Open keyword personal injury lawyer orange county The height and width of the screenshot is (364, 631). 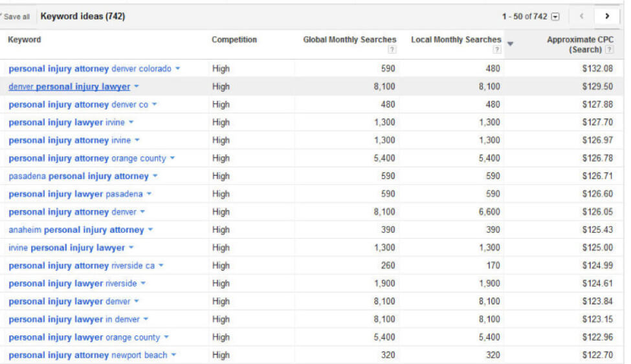pos(84,337)
